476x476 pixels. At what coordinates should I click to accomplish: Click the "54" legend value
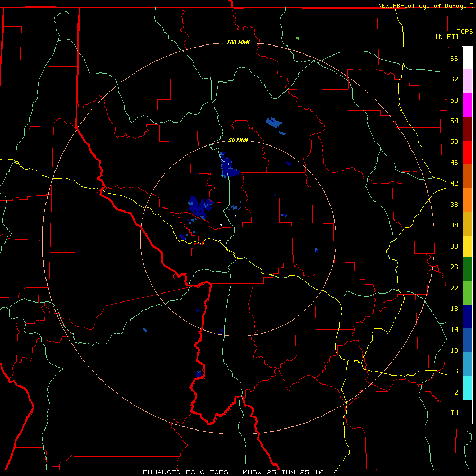pyautogui.click(x=454, y=121)
